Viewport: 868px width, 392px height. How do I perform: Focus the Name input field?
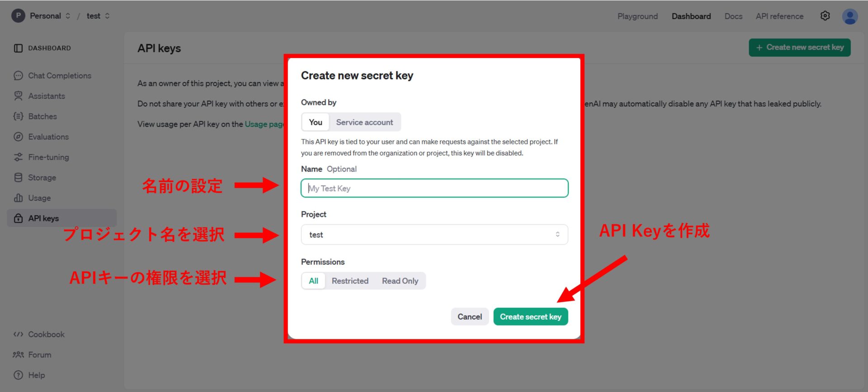tap(434, 188)
